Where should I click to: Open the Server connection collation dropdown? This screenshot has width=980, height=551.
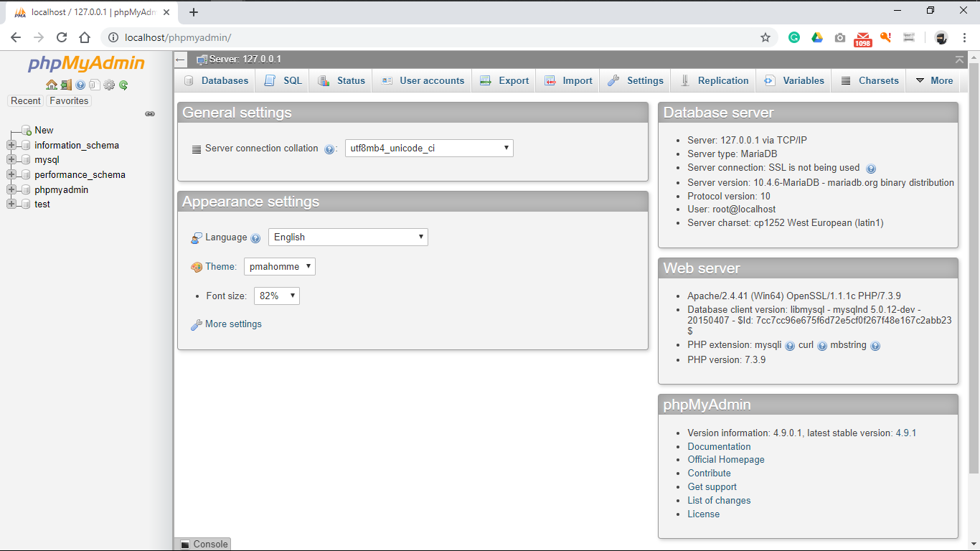(429, 149)
